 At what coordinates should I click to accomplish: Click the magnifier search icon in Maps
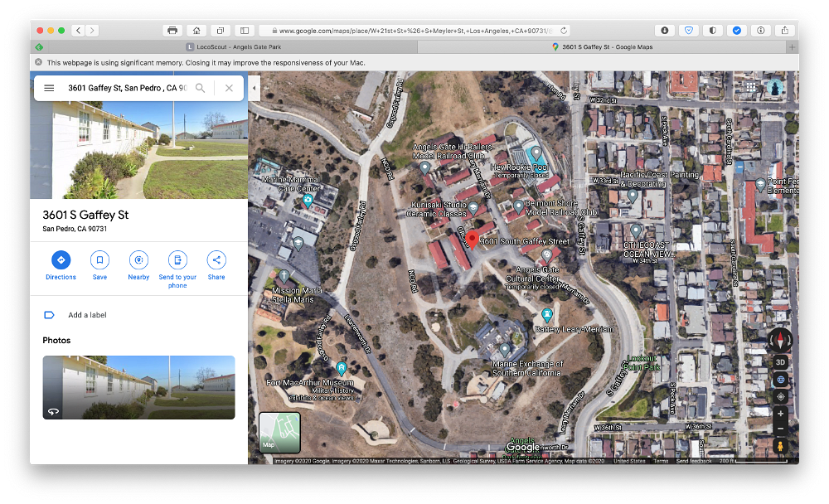click(x=201, y=88)
